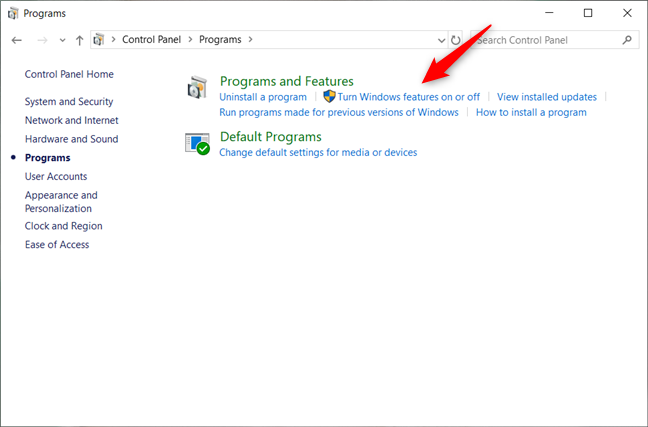648x427 pixels.
Task: Maximize the Programs window
Action: [588, 13]
